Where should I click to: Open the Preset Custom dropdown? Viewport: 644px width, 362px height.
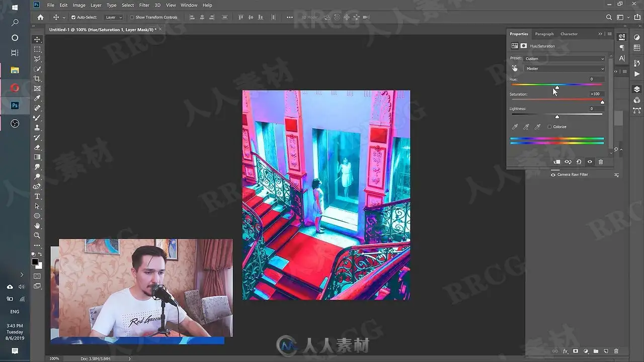point(565,58)
